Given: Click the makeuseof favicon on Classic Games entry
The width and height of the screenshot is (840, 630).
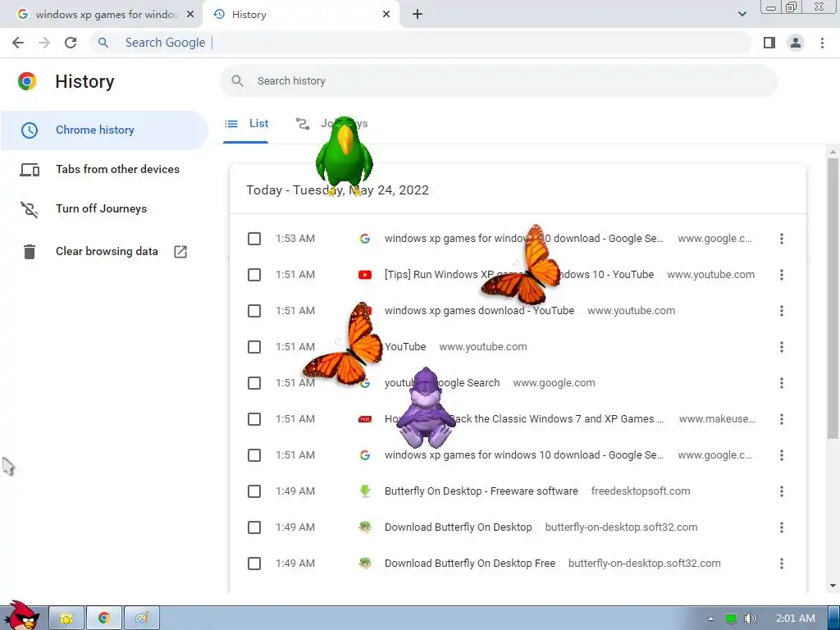Looking at the screenshot, I should (365, 419).
